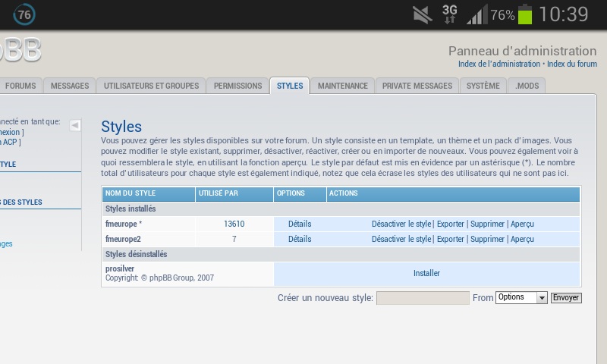
Task: Open the Options dropdown next to From
Action: pyautogui.click(x=521, y=297)
